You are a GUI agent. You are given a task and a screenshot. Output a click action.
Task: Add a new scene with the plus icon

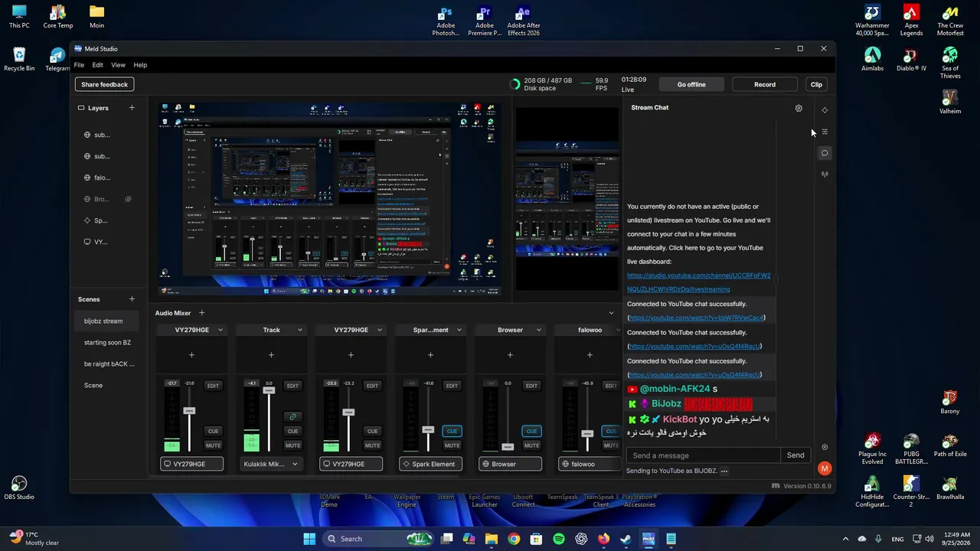132,299
